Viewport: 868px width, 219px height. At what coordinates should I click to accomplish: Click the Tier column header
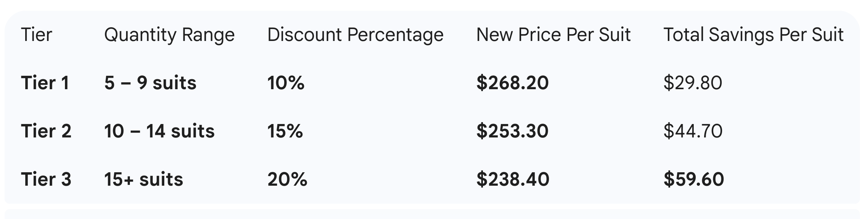tap(36, 35)
